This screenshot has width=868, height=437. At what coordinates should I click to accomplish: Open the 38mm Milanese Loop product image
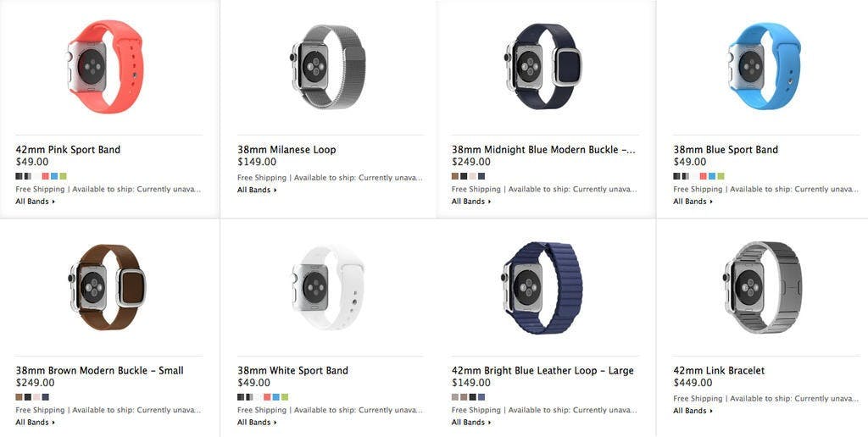(x=328, y=66)
